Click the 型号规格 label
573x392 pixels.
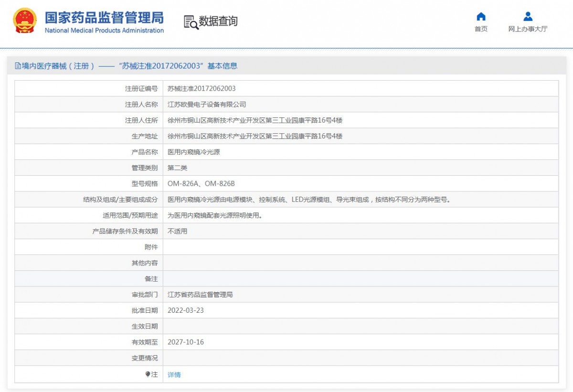pos(145,183)
